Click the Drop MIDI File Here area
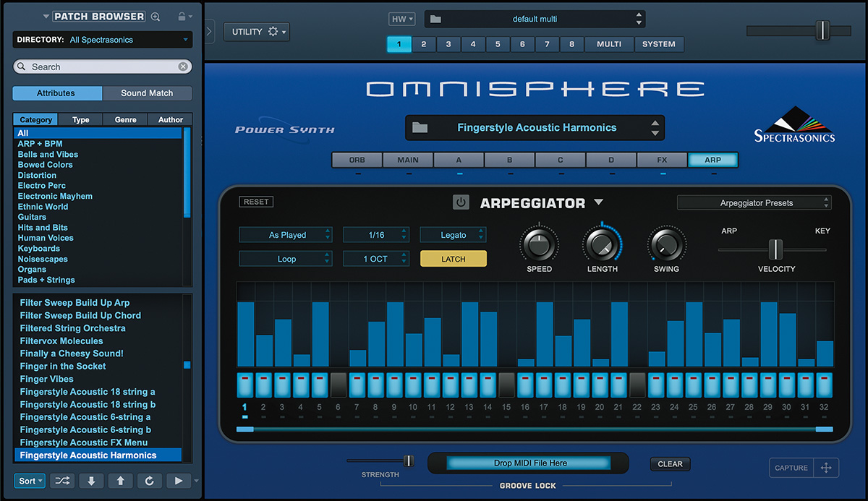Image resolution: width=868 pixels, height=501 pixels. coord(528,463)
